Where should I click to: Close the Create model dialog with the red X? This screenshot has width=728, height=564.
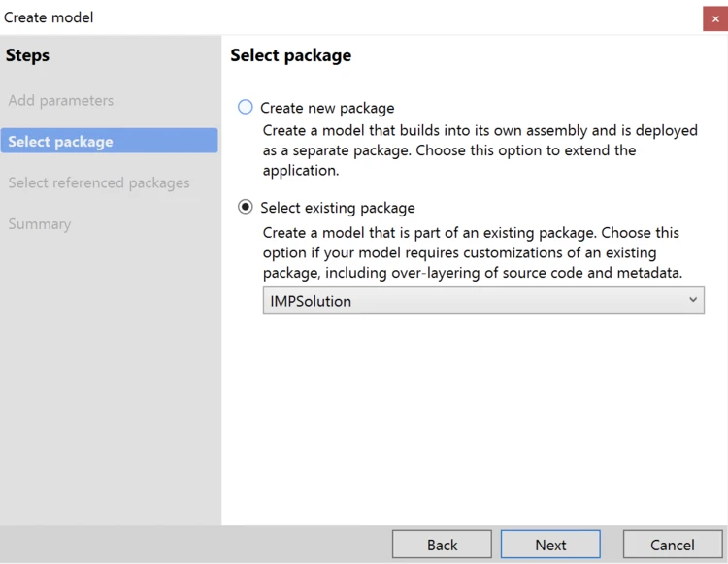(715, 18)
